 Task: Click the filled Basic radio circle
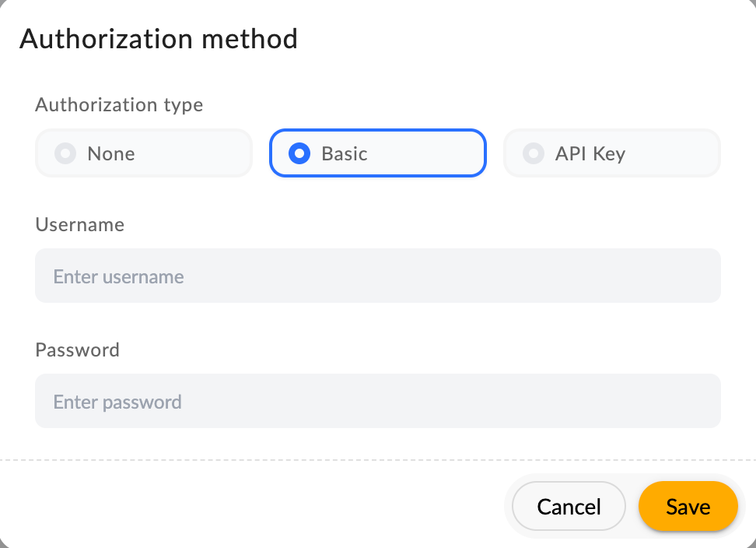299,153
